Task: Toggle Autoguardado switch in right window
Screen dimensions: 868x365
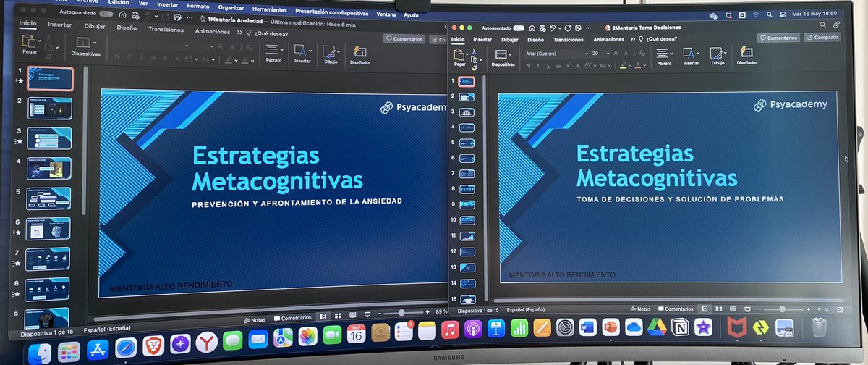Action: tap(519, 27)
